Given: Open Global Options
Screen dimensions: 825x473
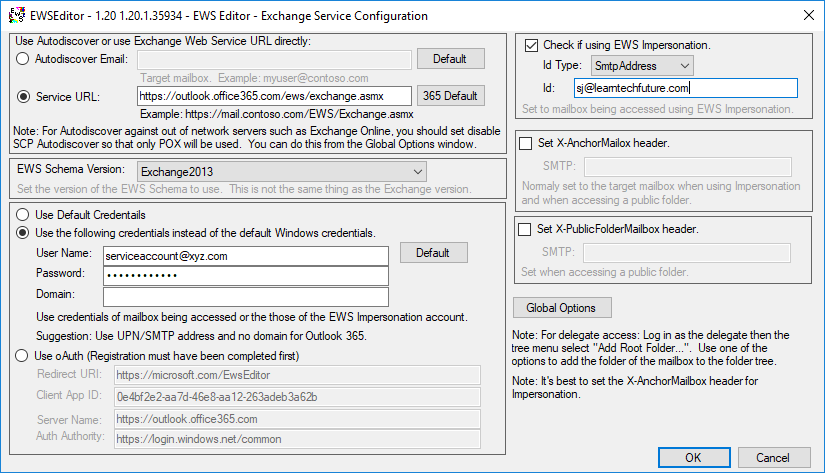Looking at the screenshot, I should point(561,308).
